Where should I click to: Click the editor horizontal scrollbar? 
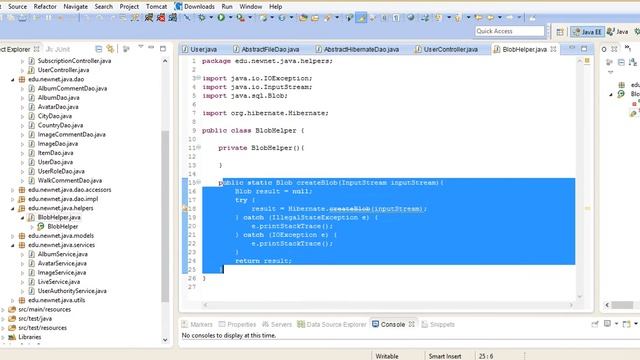tap(388, 304)
